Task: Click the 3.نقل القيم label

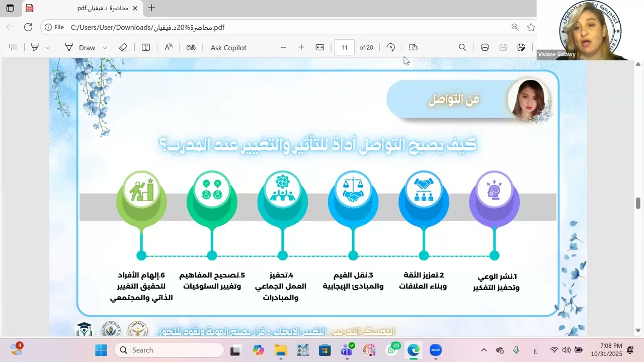Action: [353, 281]
